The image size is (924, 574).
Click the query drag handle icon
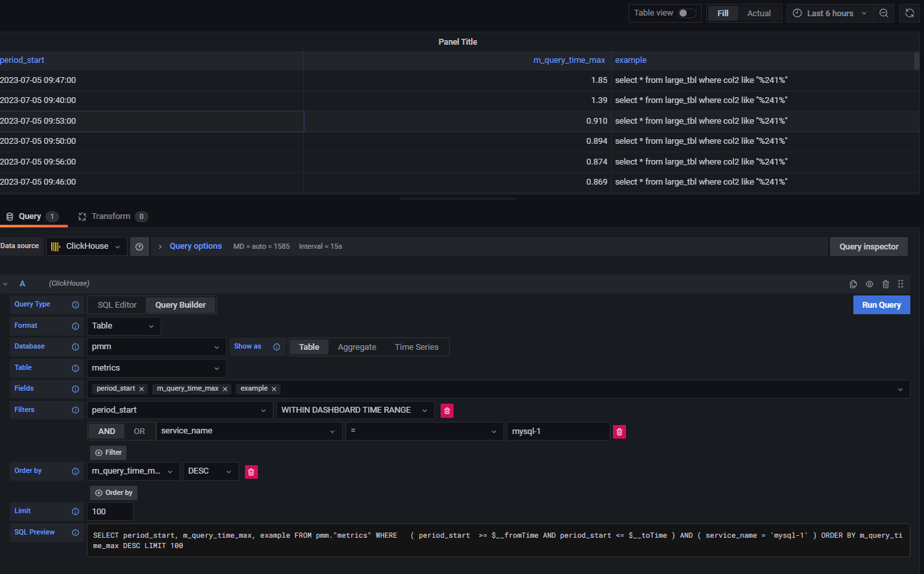click(x=901, y=284)
